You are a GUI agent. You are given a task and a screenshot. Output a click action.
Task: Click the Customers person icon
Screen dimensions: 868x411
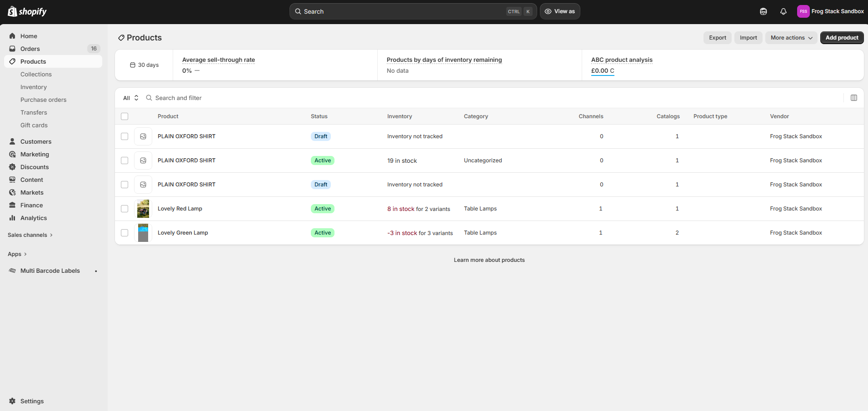click(12, 141)
